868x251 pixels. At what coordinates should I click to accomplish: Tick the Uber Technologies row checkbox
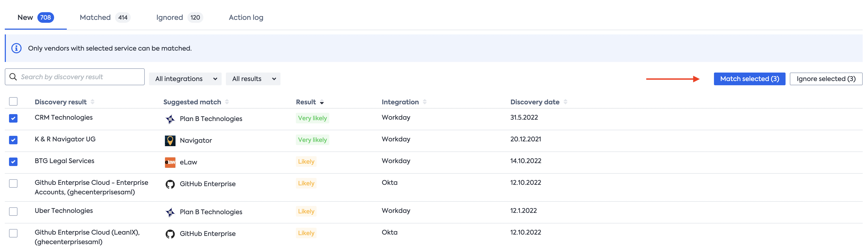click(x=13, y=212)
